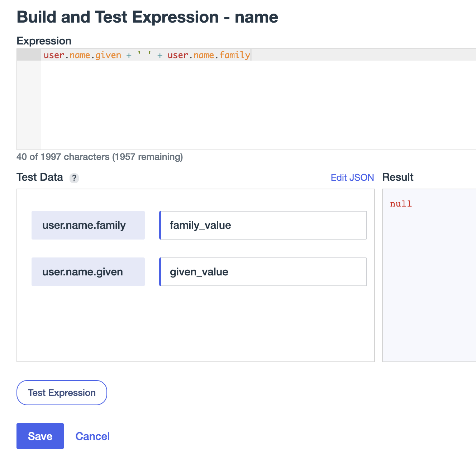The image size is (476, 459).
Task: Click the question mark icon next to Test Data
Action: pyautogui.click(x=74, y=178)
